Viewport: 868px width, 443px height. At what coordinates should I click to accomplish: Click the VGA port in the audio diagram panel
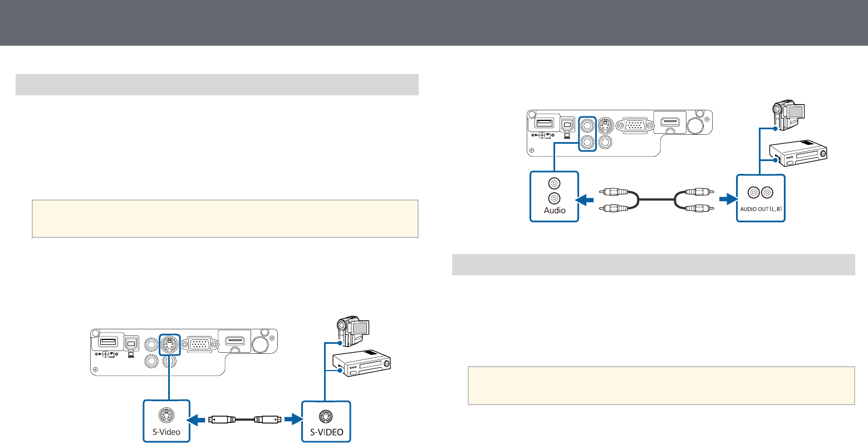point(634,125)
